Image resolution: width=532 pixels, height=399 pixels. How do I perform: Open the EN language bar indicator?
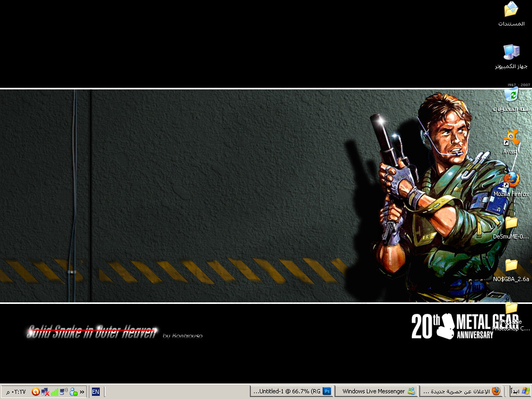[x=96, y=392]
